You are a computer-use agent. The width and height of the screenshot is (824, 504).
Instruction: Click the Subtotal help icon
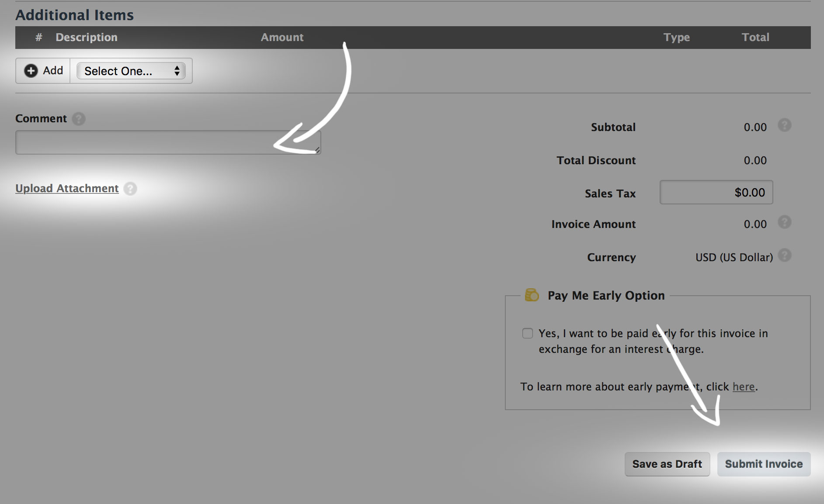pyautogui.click(x=785, y=125)
